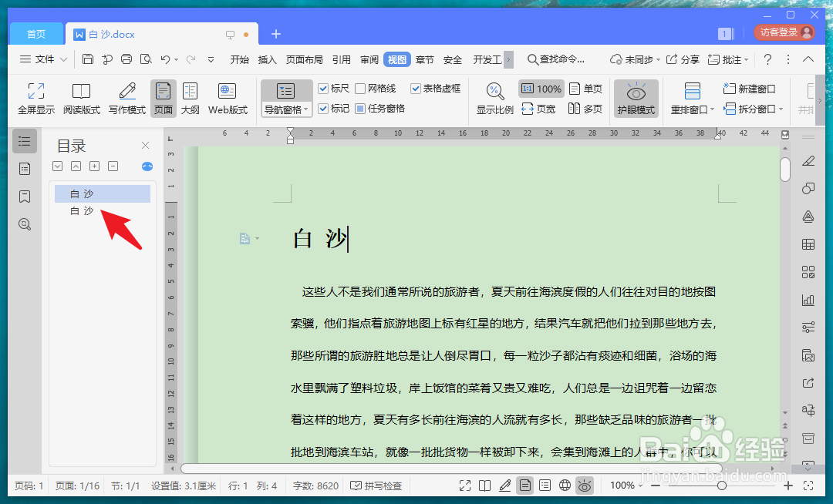The height and width of the screenshot is (504, 833).
Task: Open the Start tab (开始)
Action: 240,59
